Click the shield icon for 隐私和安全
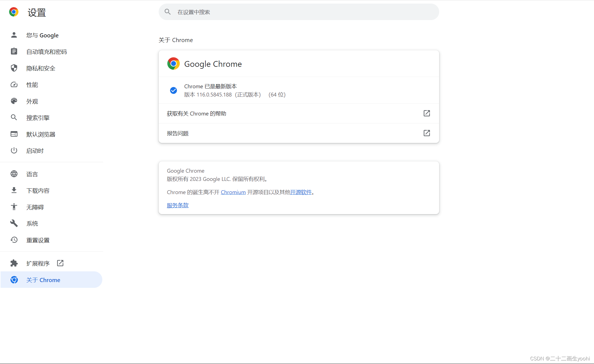The height and width of the screenshot is (364, 594). pos(14,68)
